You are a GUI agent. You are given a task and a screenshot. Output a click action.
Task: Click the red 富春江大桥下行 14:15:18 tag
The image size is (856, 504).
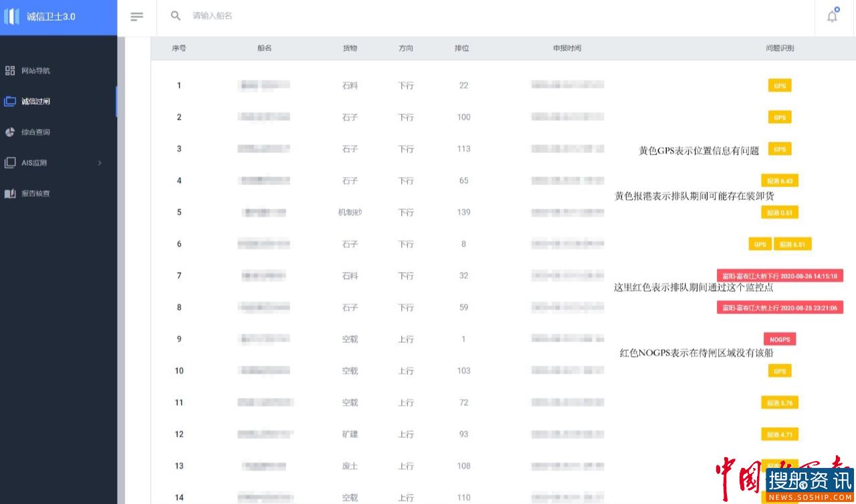tap(780, 276)
